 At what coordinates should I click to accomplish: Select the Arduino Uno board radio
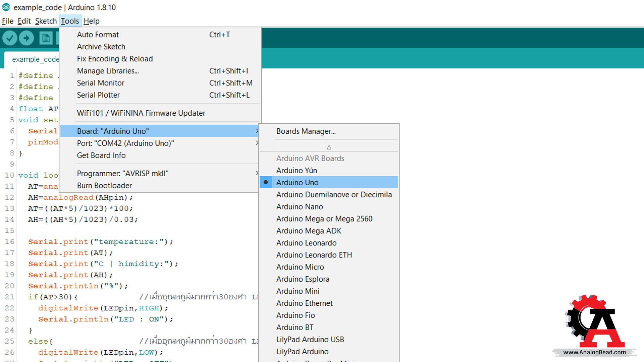[x=329, y=182]
